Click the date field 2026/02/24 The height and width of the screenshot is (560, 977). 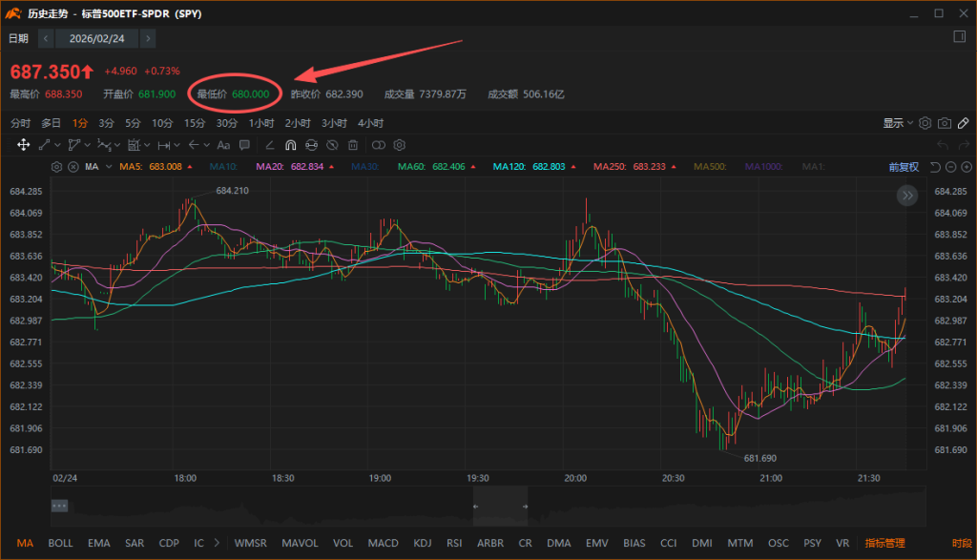coord(97,38)
